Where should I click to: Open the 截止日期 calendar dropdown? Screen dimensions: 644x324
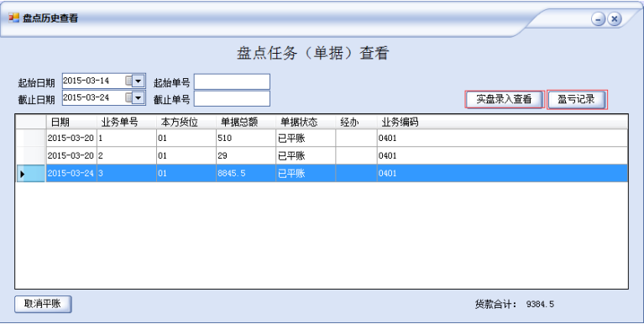pyautogui.click(x=138, y=97)
